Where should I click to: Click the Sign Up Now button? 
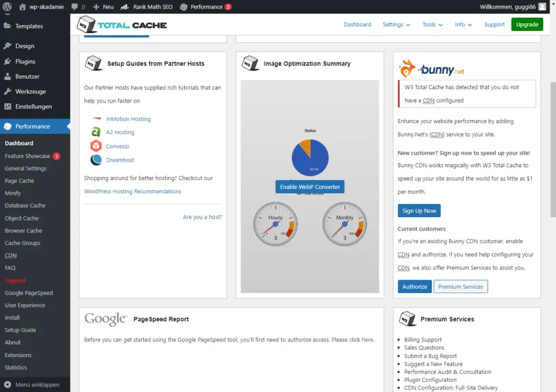pos(419,211)
